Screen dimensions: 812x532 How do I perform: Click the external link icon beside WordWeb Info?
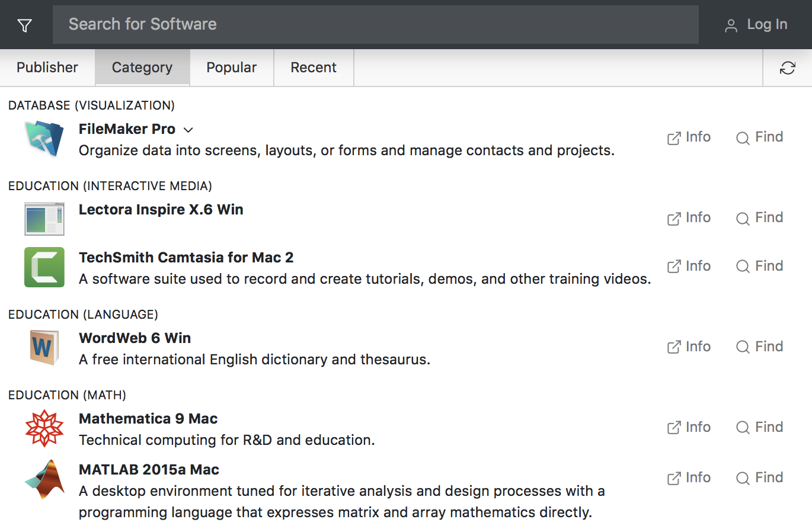673,346
